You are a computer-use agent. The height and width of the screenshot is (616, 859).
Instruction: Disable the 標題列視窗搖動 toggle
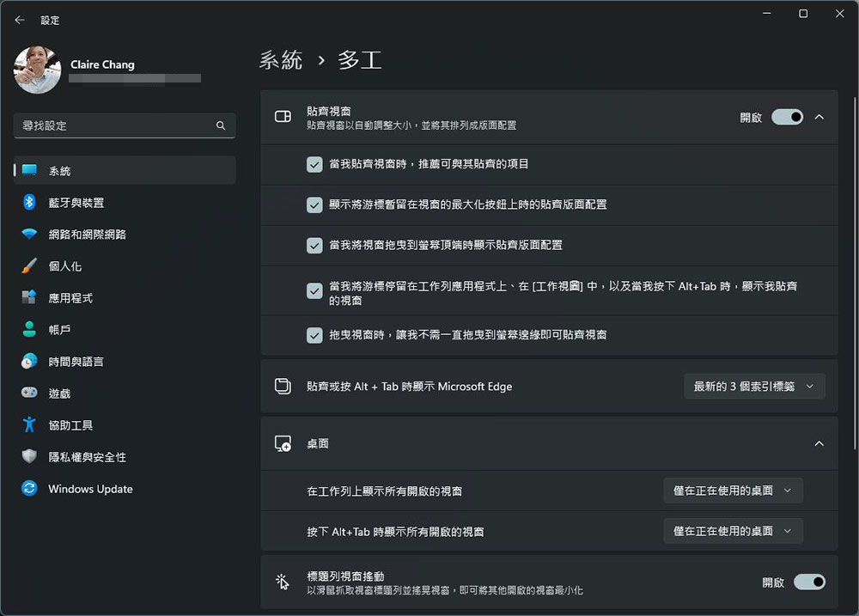click(x=809, y=582)
